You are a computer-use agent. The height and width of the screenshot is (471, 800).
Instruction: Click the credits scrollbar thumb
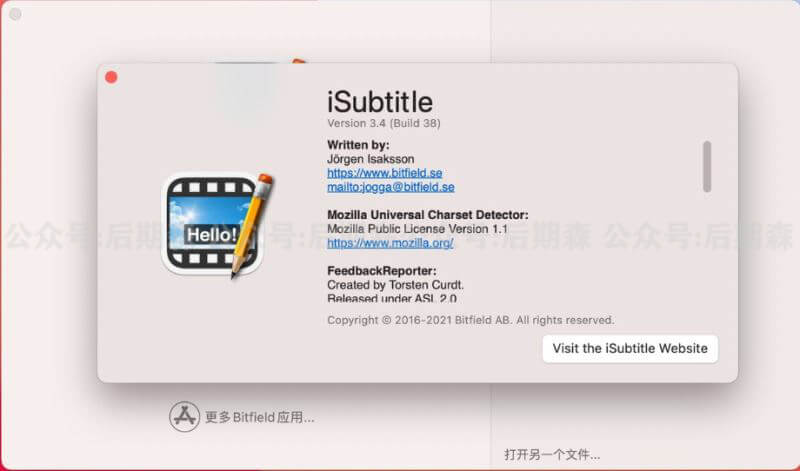point(707,166)
